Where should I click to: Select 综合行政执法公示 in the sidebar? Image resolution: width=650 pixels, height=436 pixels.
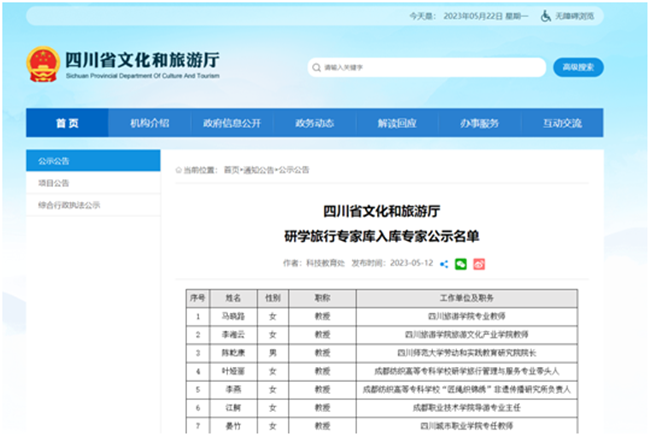pos(69,205)
